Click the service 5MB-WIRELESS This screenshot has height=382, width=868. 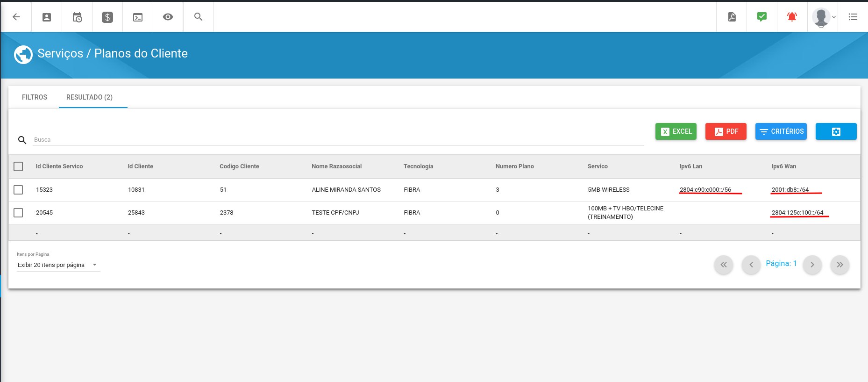(609, 190)
